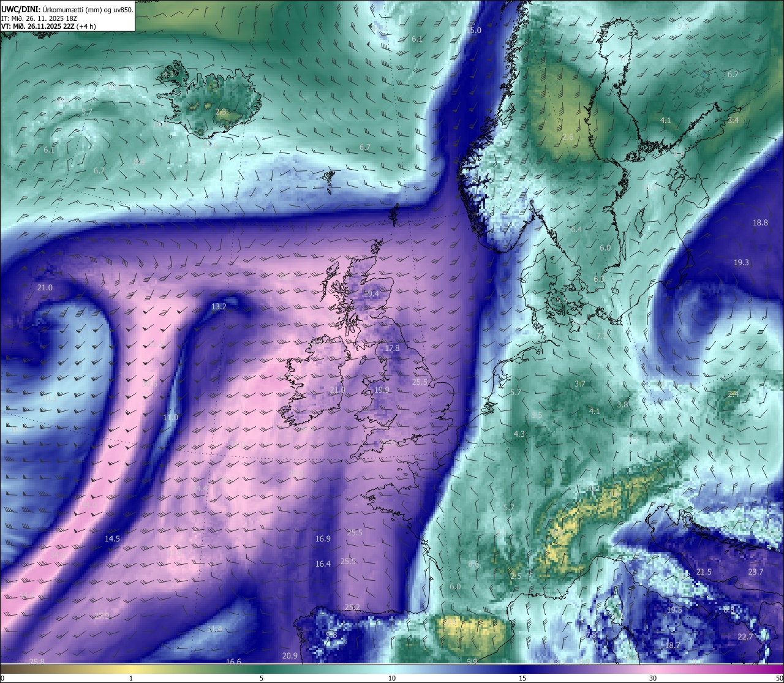Click the UWC/DINI Úrkomumætti title line
Viewport: 784px width, 683px height.
pos(67,10)
